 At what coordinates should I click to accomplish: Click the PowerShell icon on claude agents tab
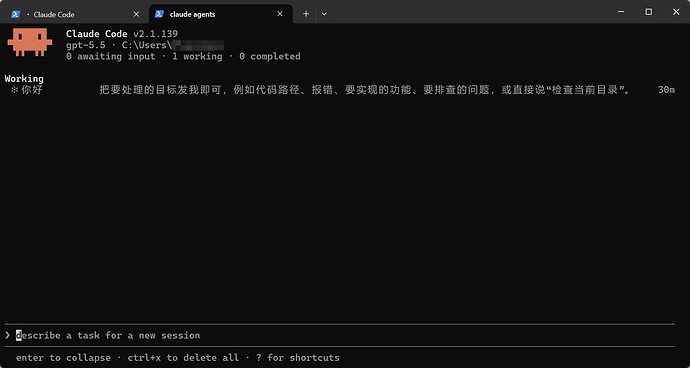click(159, 14)
